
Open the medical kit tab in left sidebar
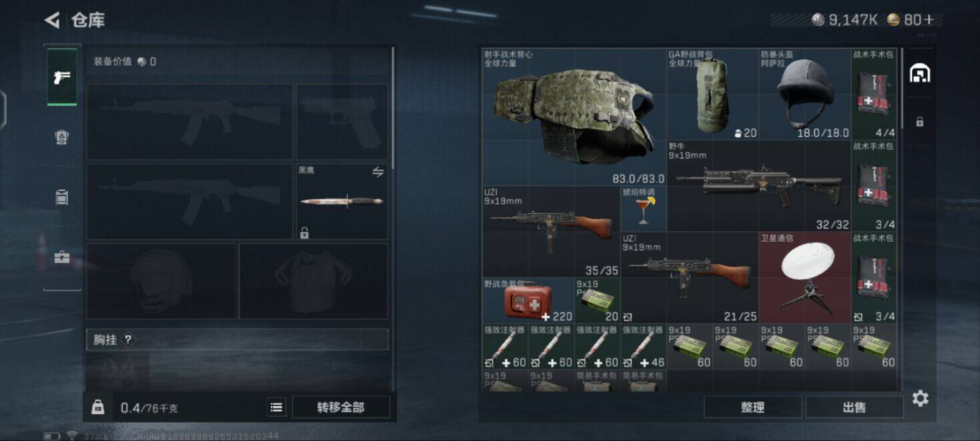click(62, 257)
